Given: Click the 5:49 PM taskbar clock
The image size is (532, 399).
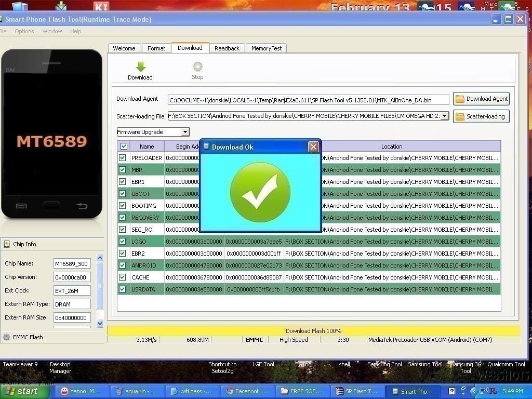Looking at the screenshot, I should pos(512,391).
